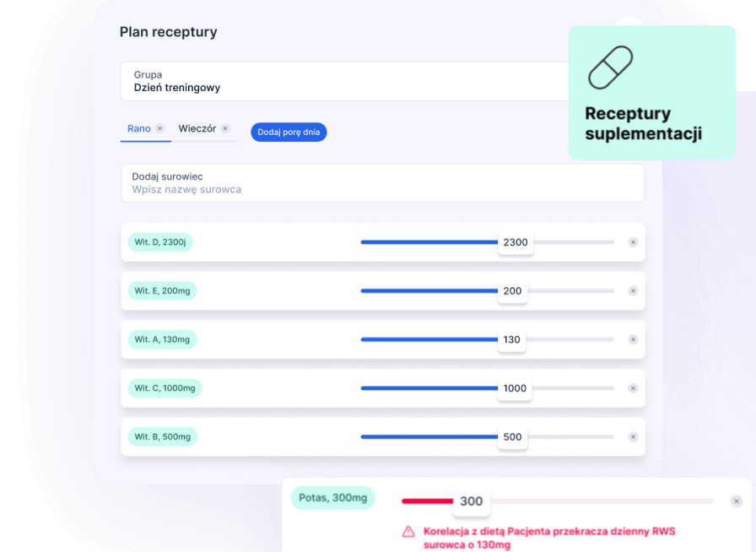Remove the Wit. D, 2300j row
Viewport: 756px width, 552px height.
point(633,242)
